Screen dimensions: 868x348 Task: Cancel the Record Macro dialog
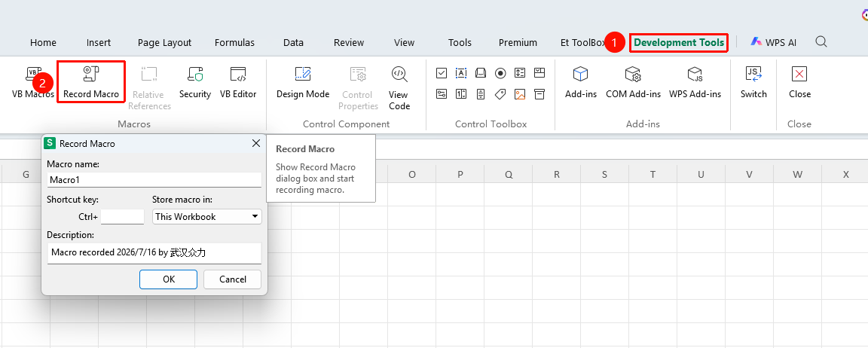click(233, 279)
